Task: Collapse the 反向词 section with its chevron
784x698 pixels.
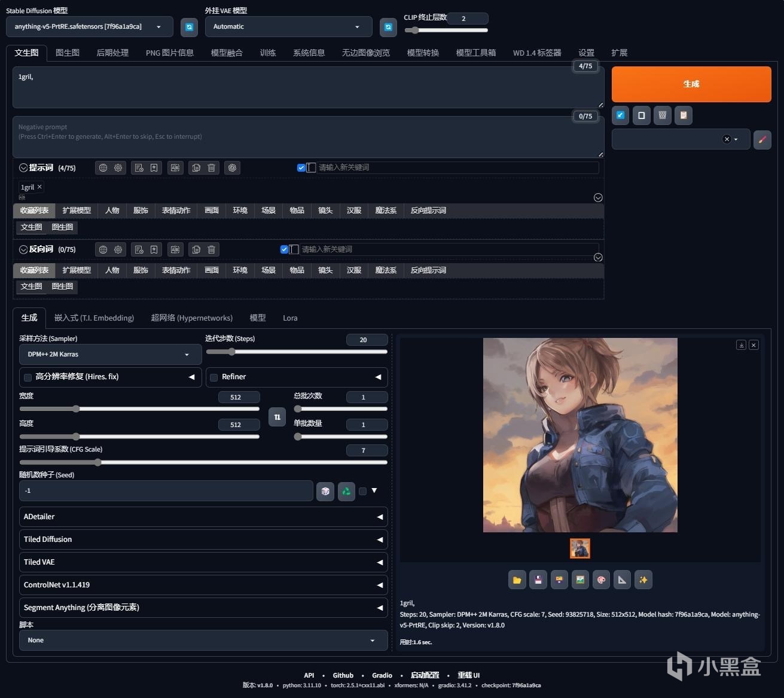Action: tap(23, 249)
